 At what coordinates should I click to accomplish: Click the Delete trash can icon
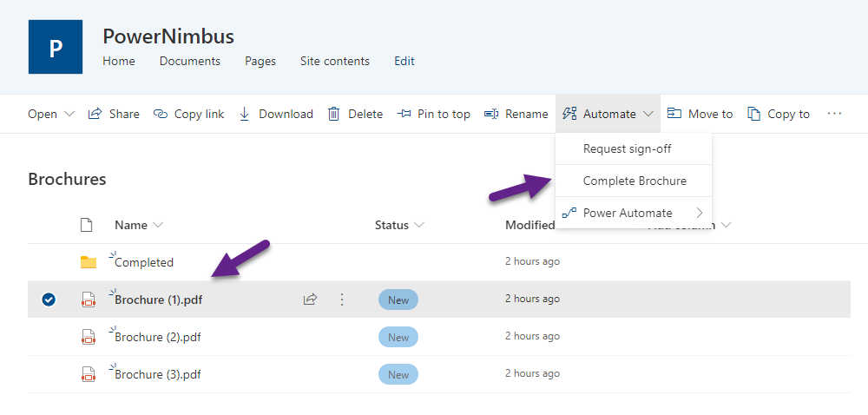pyautogui.click(x=334, y=114)
